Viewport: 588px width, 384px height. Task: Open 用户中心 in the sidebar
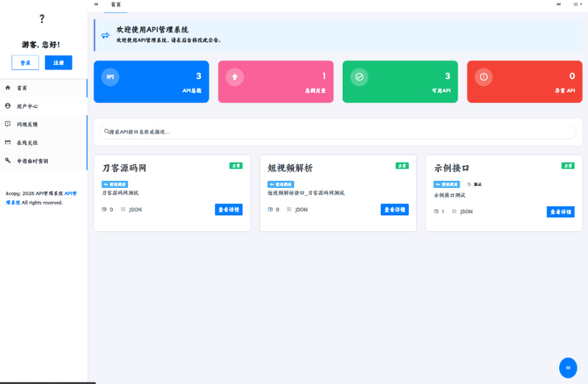coord(43,106)
